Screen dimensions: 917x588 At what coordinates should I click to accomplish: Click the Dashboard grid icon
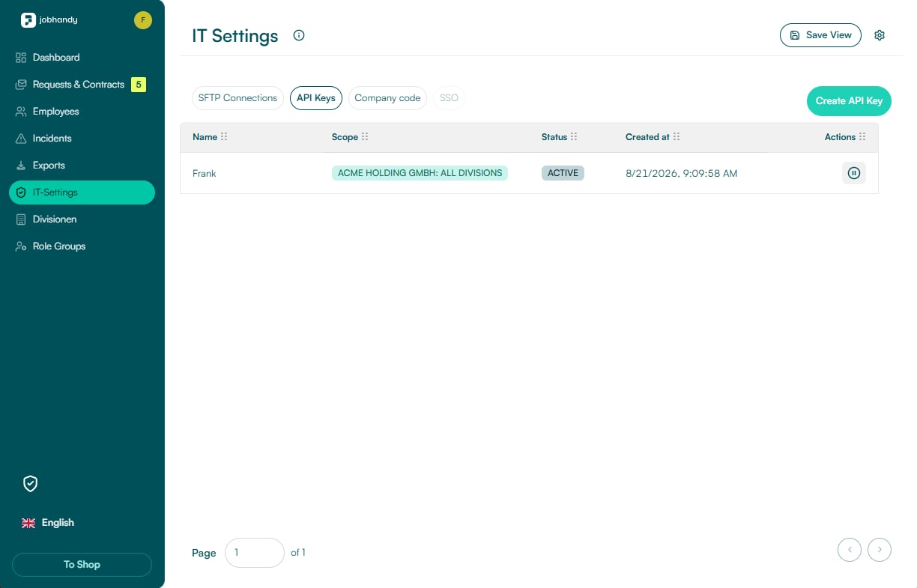coord(21,58)
